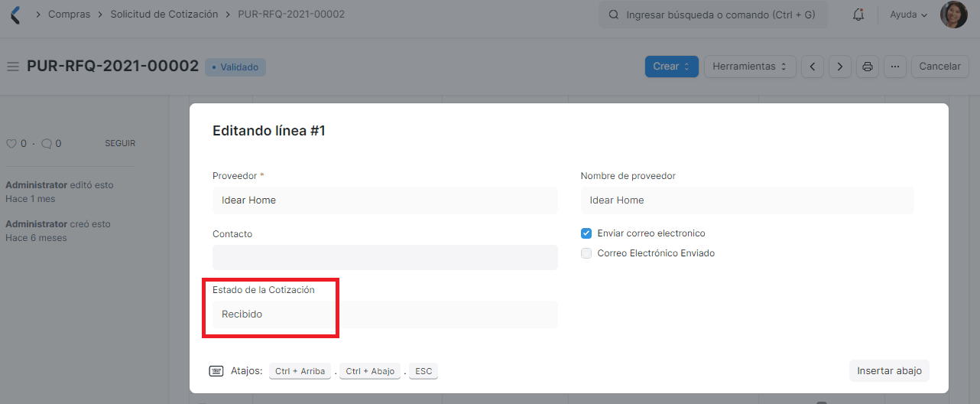
Task: Open the notifications bell icon
Action: (x=858, y=15)
